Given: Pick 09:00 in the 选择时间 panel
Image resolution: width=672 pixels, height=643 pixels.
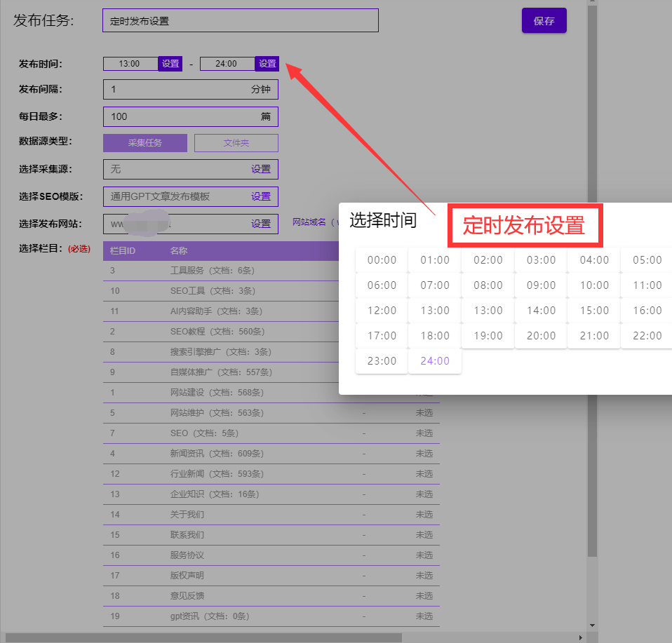Looking at the screenshot, I should (541, 285).
